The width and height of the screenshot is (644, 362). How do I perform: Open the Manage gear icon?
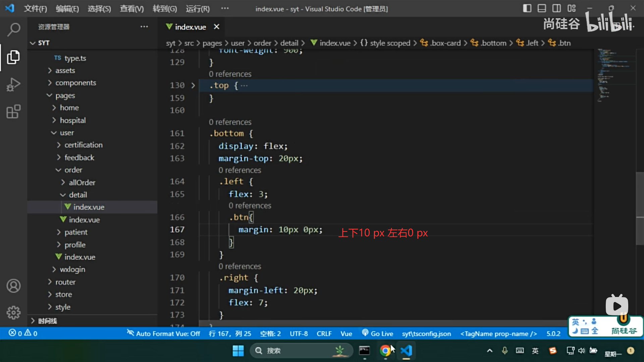pyautogui.click(x=13, y=312)
